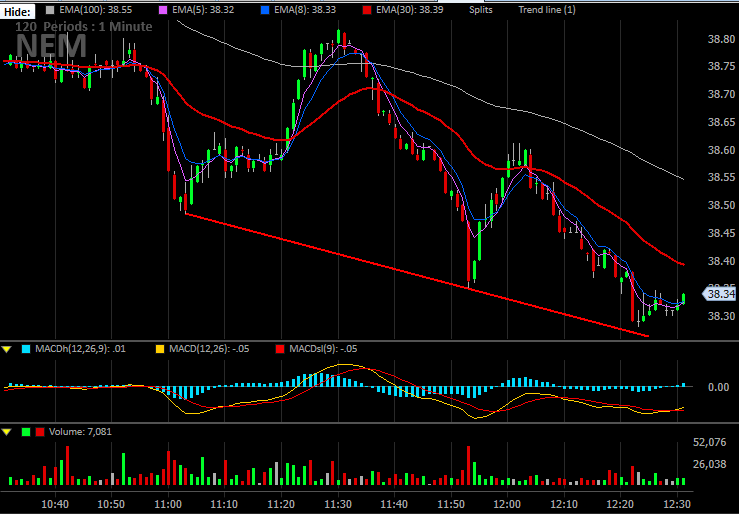Select the EMA(8): 38.33 legend label
739x514 pixels.
click(x=305, y=9)
